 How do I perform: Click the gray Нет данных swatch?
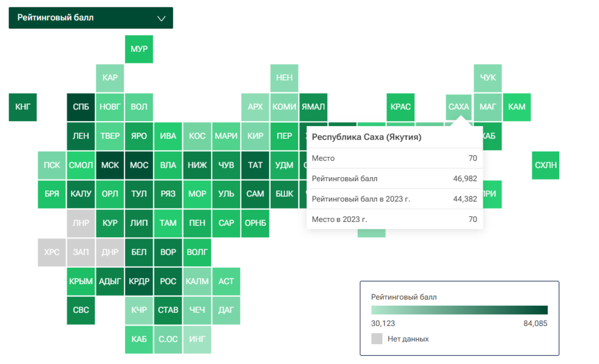click(x=377, y=339)
